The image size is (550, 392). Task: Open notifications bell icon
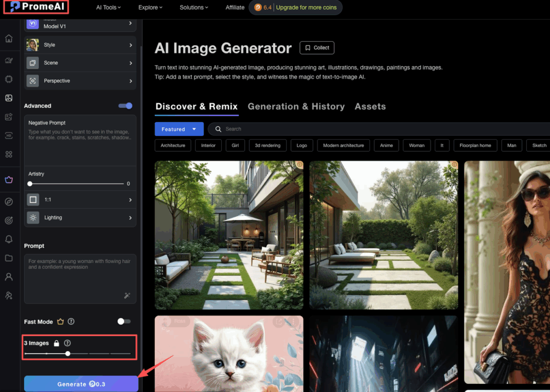pyautogui.click(x=9, y=239)
